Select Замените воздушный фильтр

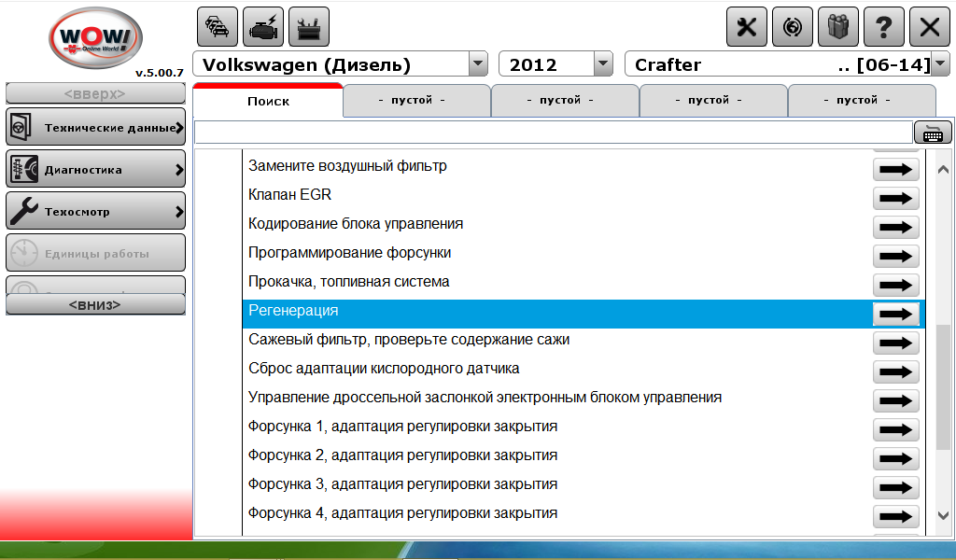tap(347, 166)
